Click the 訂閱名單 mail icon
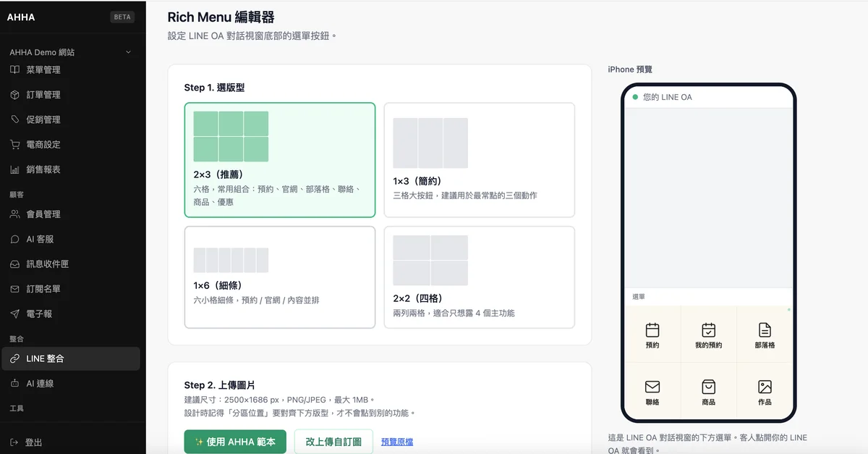The height and width of the screenshot is (454, 868). pos(14,289)
